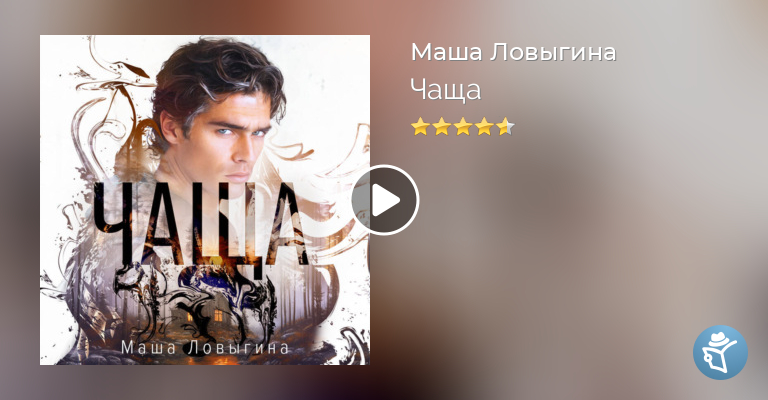Select the third rating star
Screen dimensions: 768x400
[462, 127]
